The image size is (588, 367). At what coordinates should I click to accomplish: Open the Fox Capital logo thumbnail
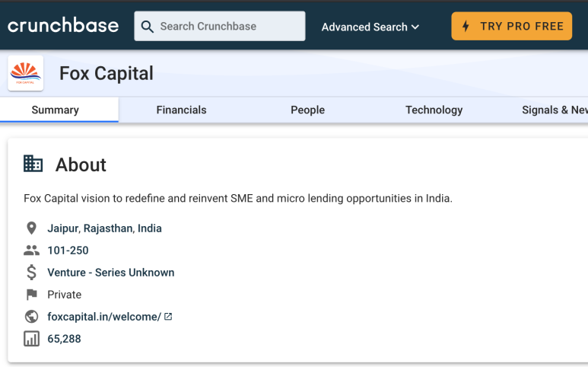[x=26, y=73]
